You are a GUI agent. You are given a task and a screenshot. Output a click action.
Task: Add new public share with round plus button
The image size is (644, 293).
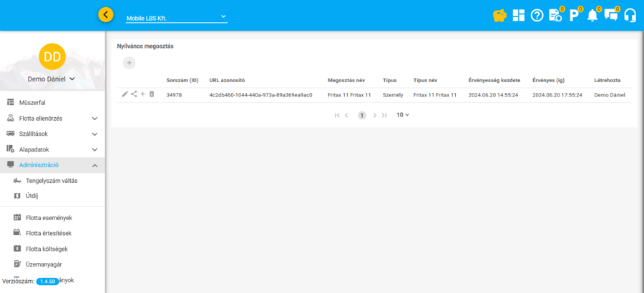pyautogui.click(x=129, y=63)
